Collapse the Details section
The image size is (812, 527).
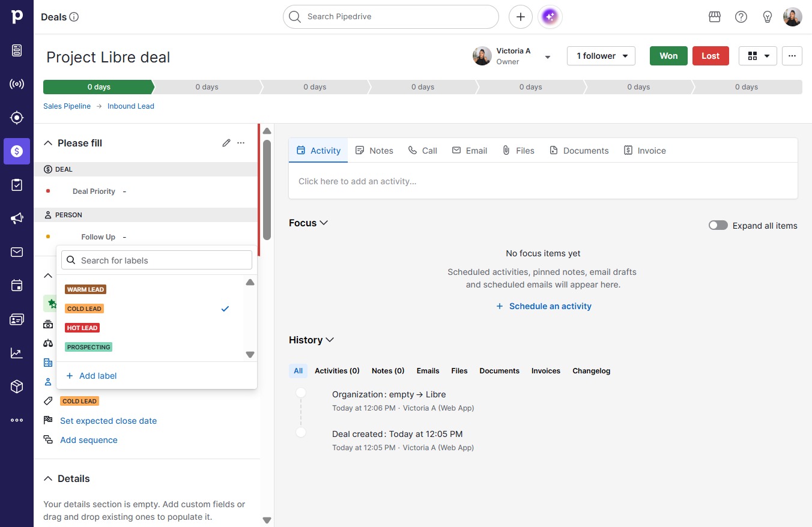(x=48, y=478)
